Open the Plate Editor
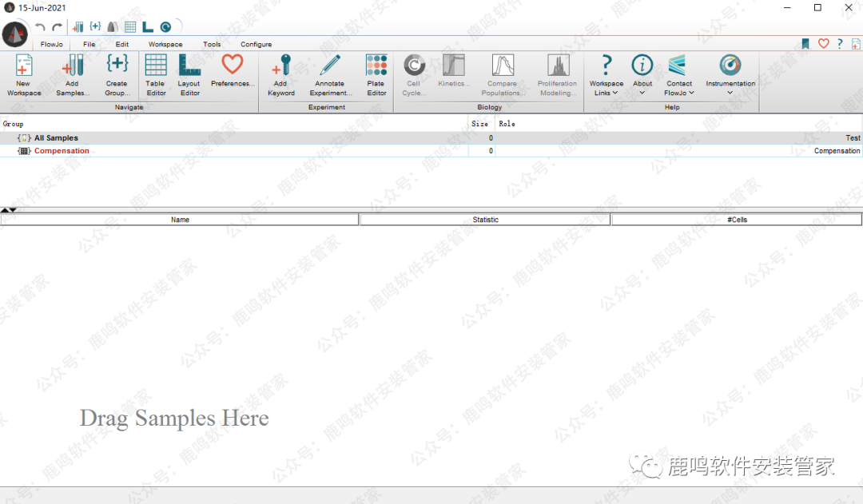 point(376,67)
